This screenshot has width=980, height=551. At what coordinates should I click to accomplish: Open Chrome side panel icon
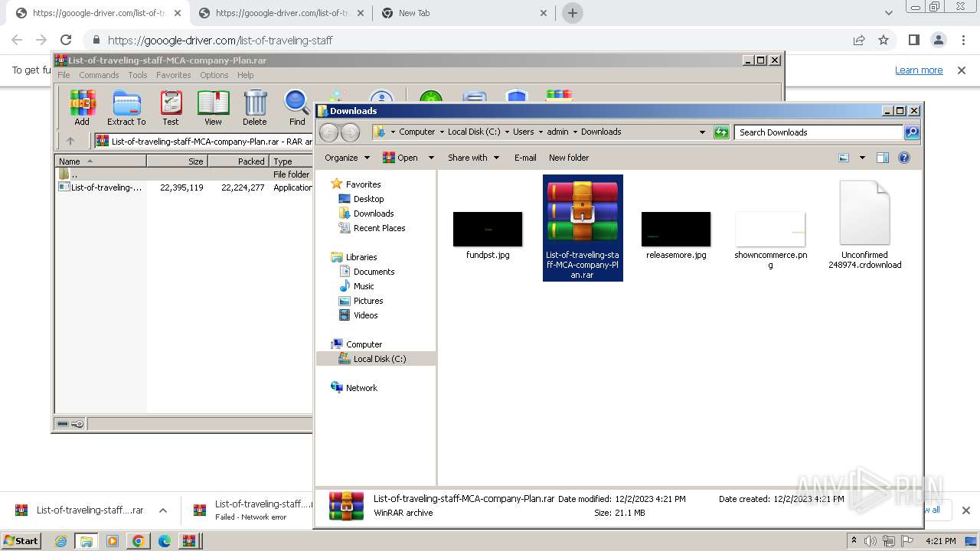913,40
